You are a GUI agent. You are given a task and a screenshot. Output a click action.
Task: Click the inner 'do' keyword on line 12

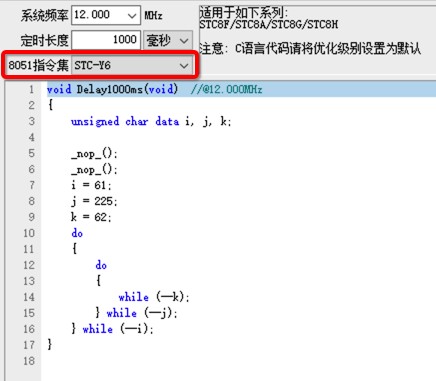click(101, 265)
